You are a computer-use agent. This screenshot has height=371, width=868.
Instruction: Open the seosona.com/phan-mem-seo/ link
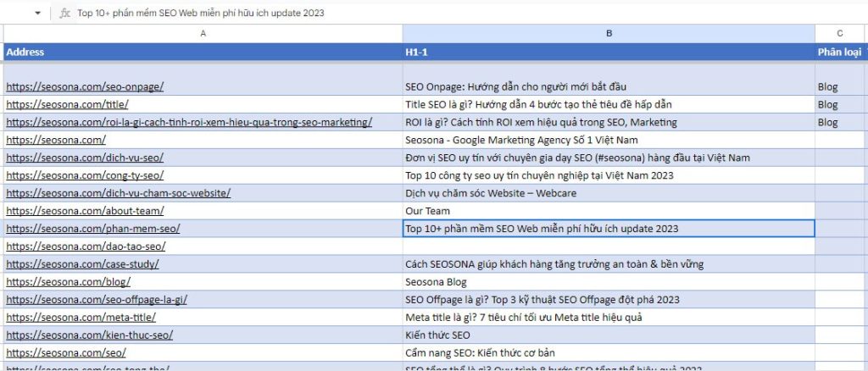(93, 229)
